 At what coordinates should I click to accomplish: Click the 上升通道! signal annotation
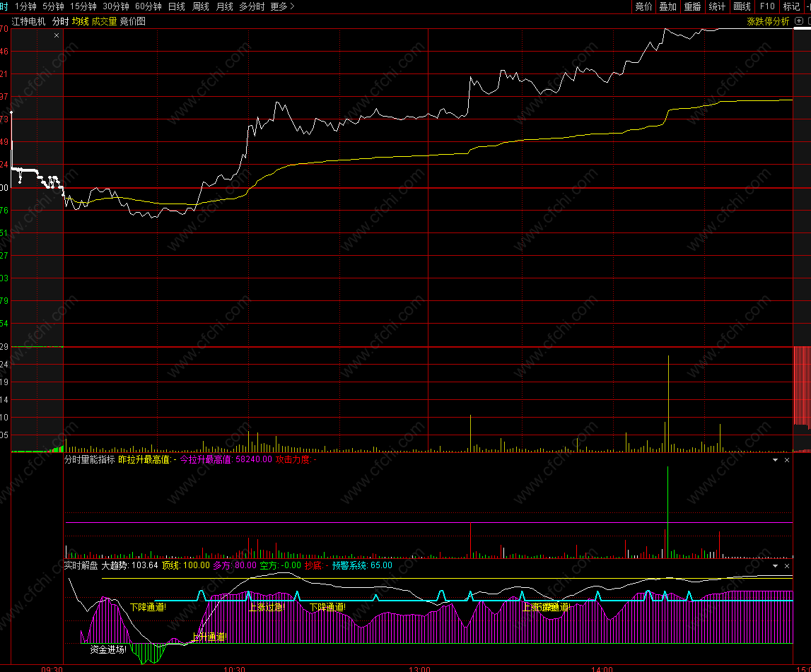pyautogui.click(x=209, y=637)
